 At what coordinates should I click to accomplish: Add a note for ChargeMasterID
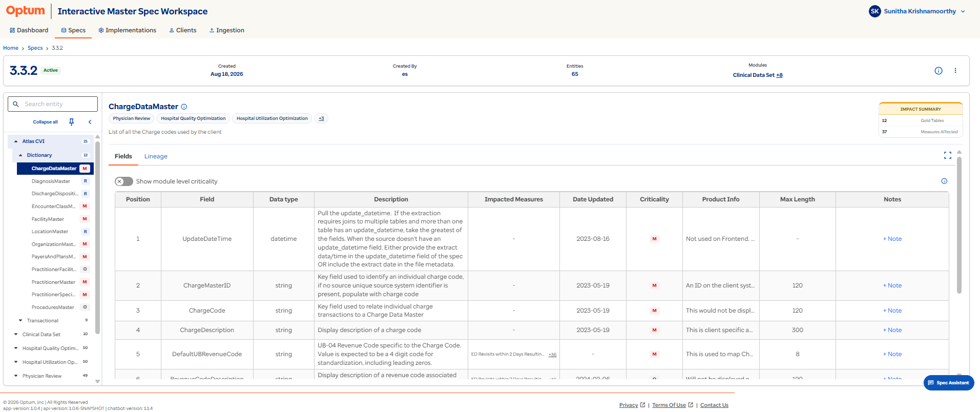click(x=892, y=286)
